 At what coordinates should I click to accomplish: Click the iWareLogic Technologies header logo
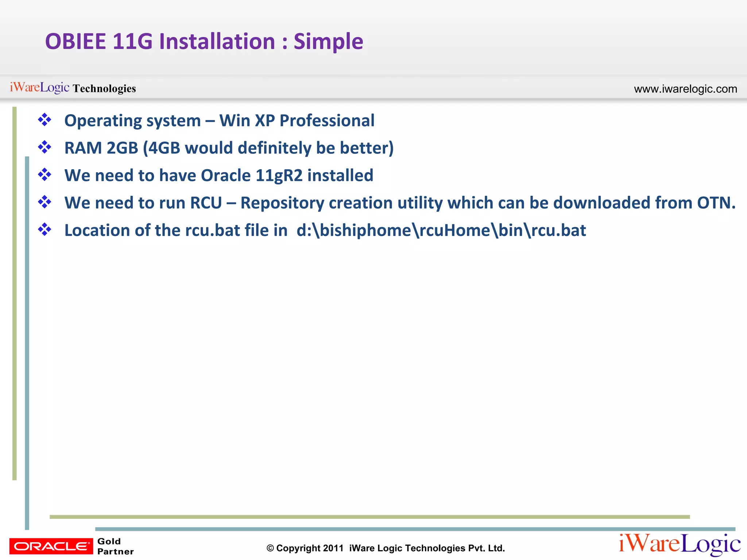[x=73, y=88]
